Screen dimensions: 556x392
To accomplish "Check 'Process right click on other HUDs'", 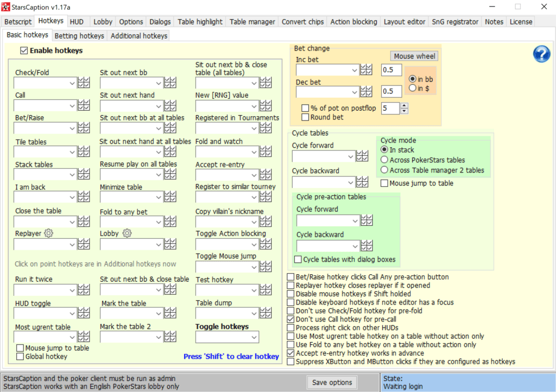I will 290,327.
